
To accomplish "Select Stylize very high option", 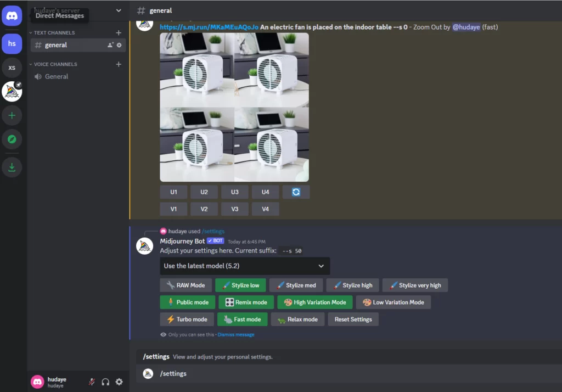I will click(415, 285).
